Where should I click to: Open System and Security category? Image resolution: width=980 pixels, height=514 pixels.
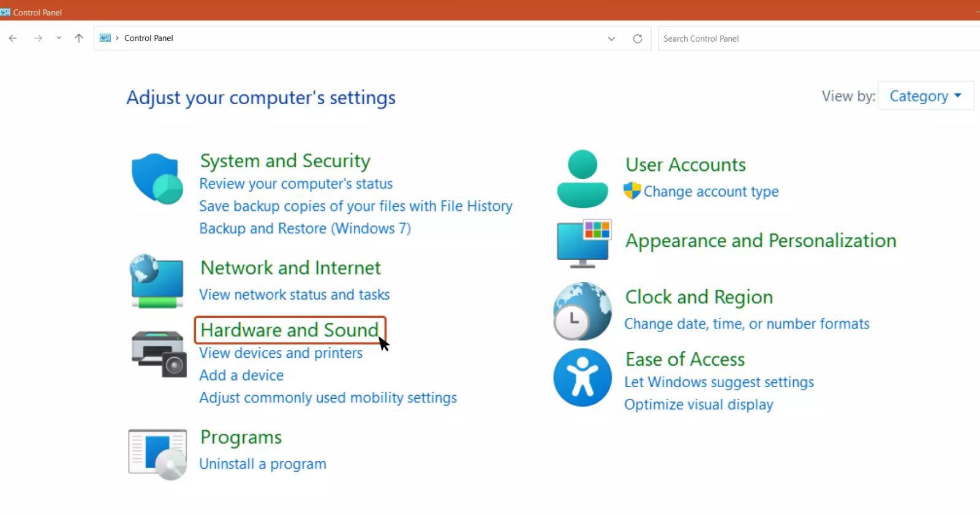285,161
